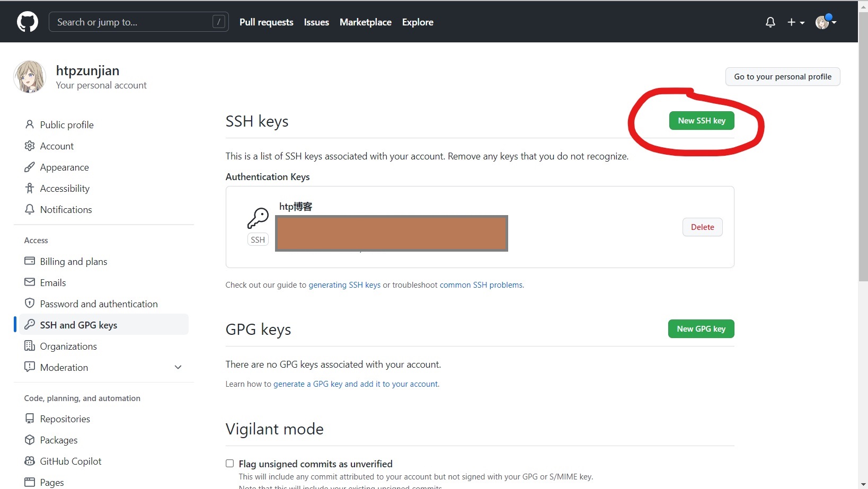Click the gear icon next to Account

pyautogui.click(x=30, y=146)
